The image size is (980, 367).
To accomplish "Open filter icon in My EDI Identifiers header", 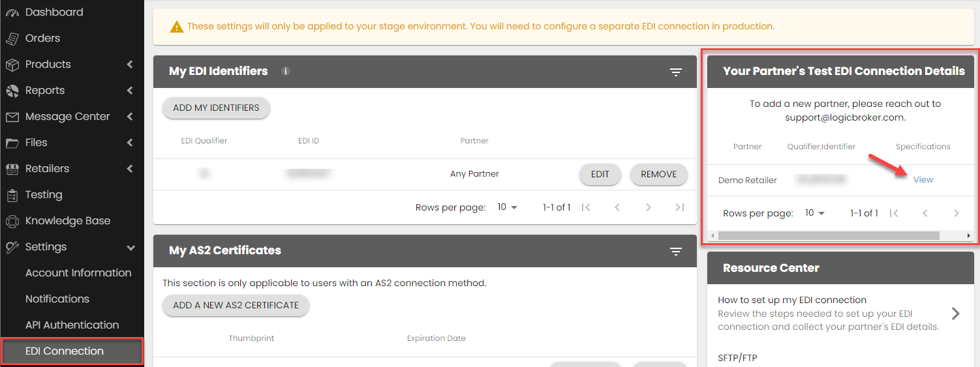I will pos(676,72).
